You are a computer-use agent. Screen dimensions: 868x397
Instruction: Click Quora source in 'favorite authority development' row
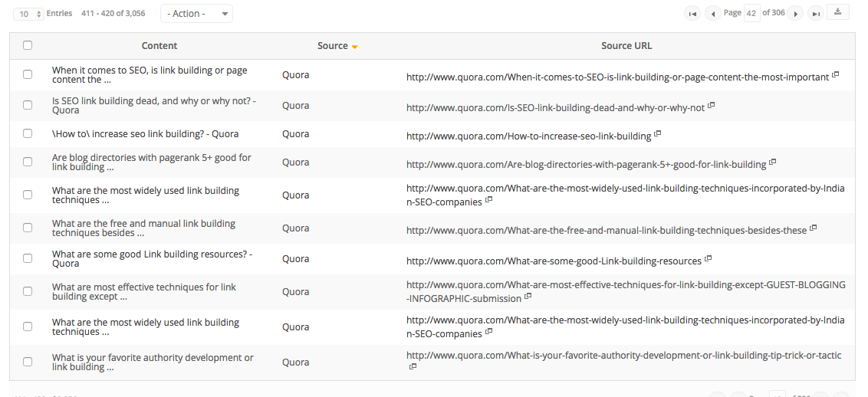click(x=296, y=363)
